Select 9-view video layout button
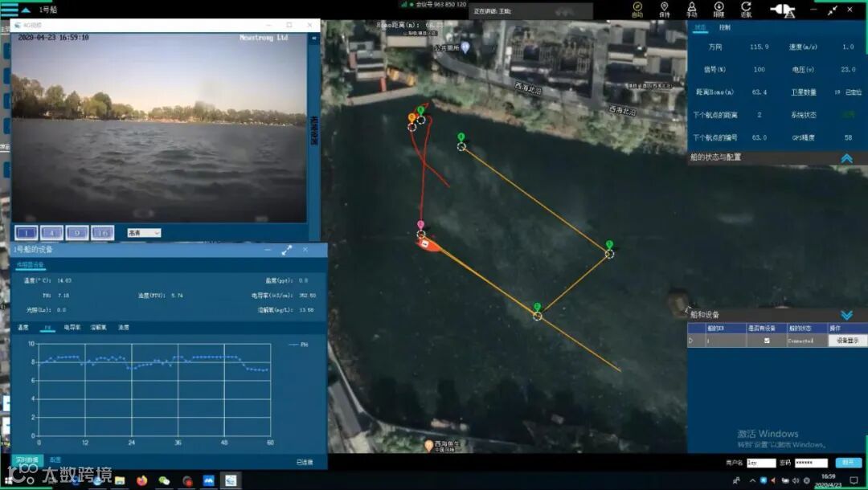The image size is (868, 490). tap(77, 233)
